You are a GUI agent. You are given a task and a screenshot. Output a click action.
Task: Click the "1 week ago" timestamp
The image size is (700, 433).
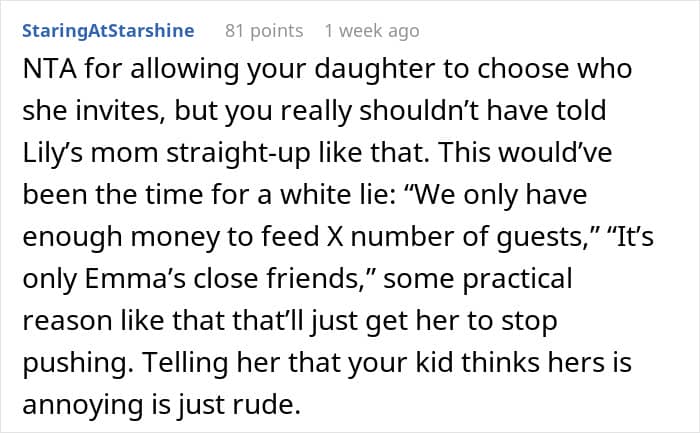pos(371,31)
